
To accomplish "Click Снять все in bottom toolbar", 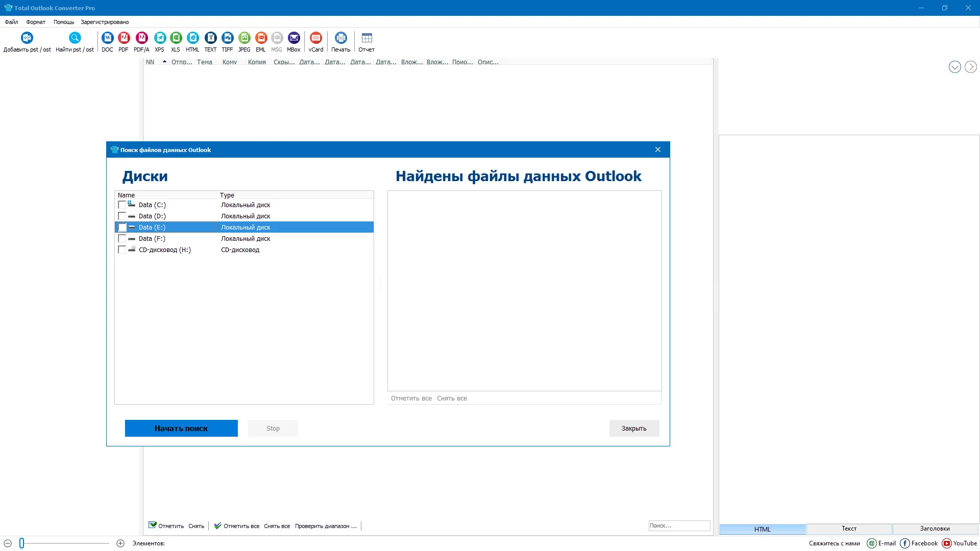I will [x=277, y=526].
